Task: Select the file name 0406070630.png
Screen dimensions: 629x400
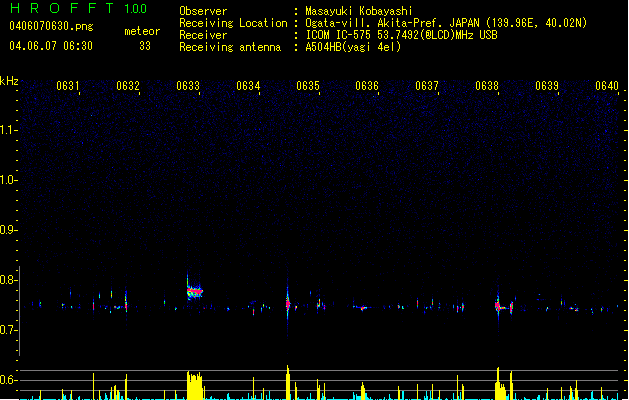Action: 51,26
